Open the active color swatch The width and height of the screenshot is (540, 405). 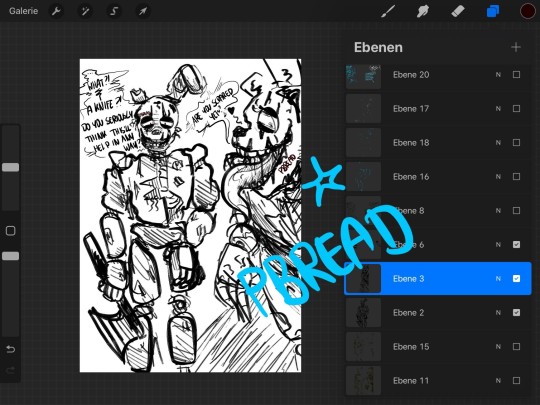click(x=527, y=11)
